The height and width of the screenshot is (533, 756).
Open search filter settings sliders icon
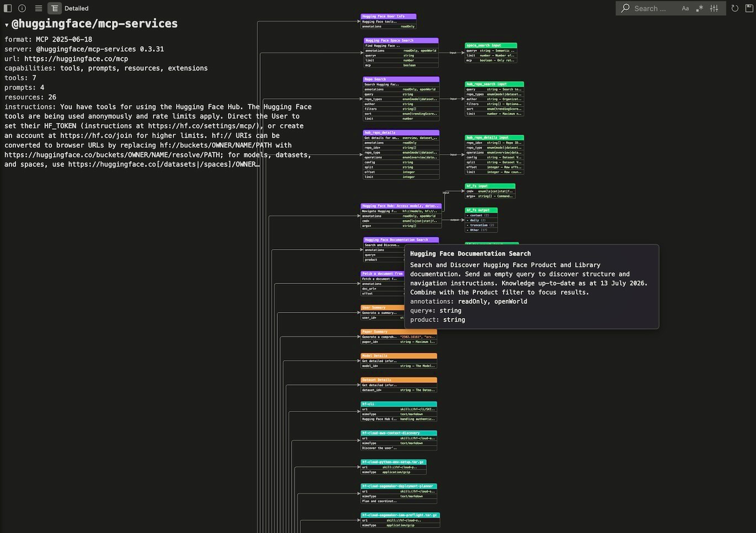point(714,8)
